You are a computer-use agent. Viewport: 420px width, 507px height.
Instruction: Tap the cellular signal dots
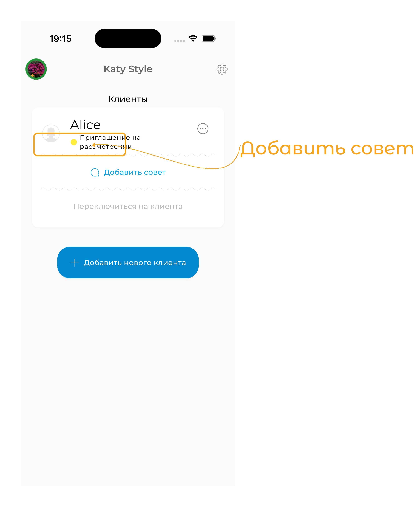coord(179,41)
